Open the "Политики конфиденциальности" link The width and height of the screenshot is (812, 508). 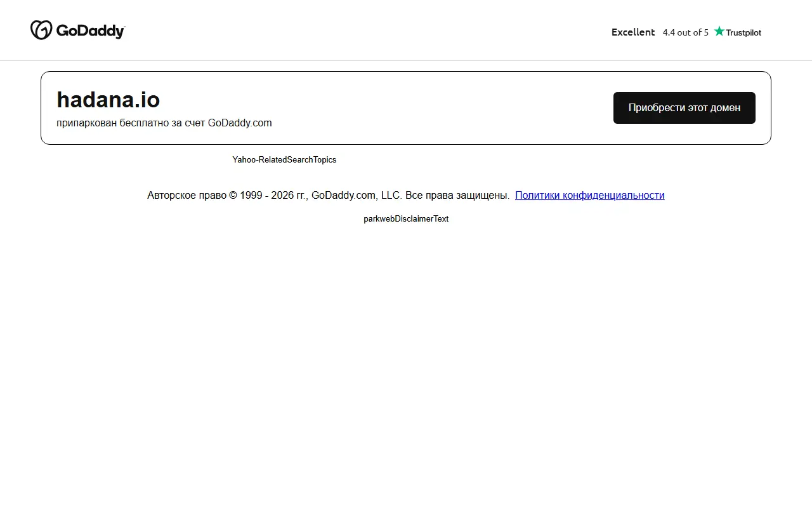pos(590,196)
